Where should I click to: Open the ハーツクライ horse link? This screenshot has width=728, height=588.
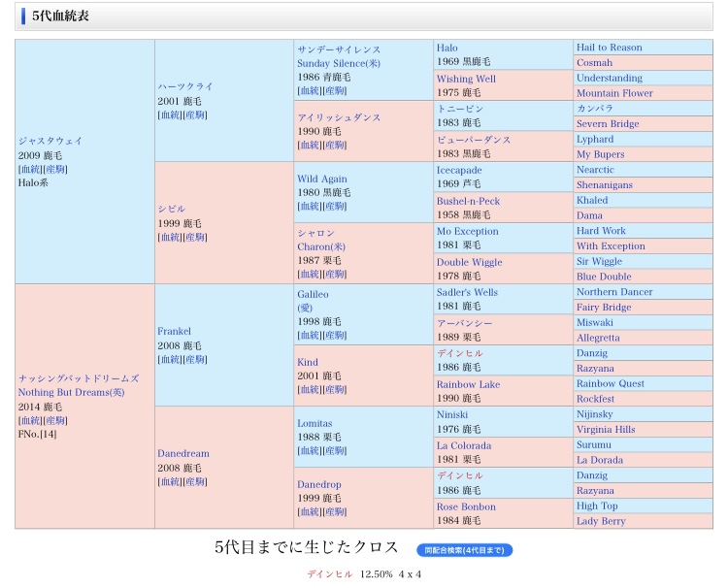(184, 86)
